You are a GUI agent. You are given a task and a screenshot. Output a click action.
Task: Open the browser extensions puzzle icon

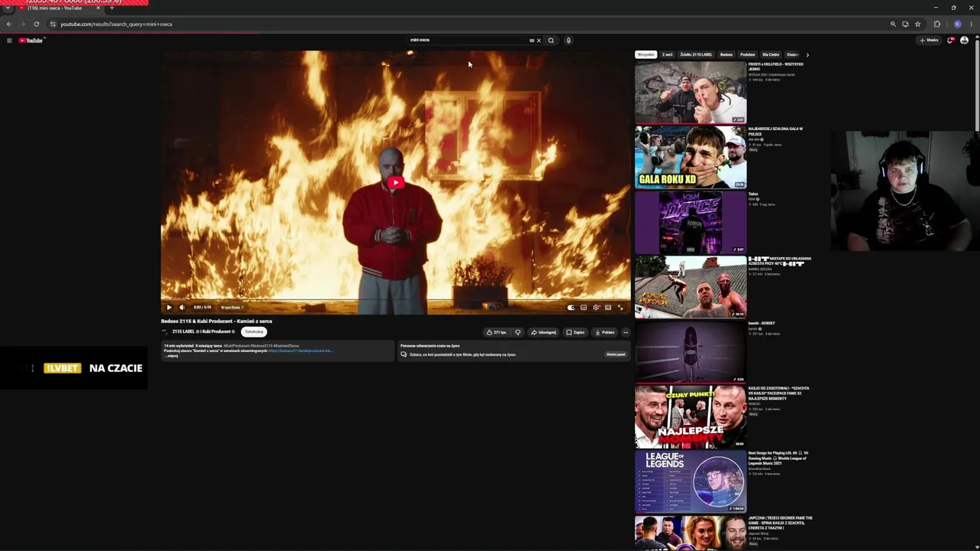pyautogui.click(x=936, y=24)
